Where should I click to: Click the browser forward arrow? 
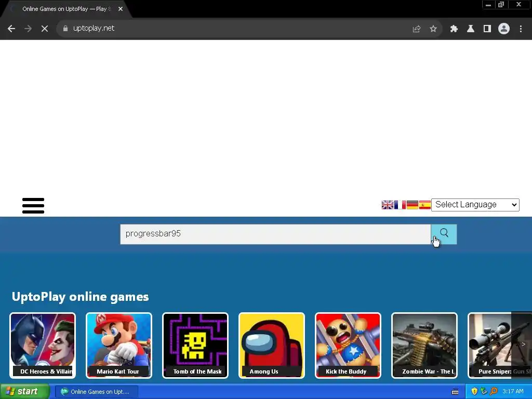(x=28, y=29)
